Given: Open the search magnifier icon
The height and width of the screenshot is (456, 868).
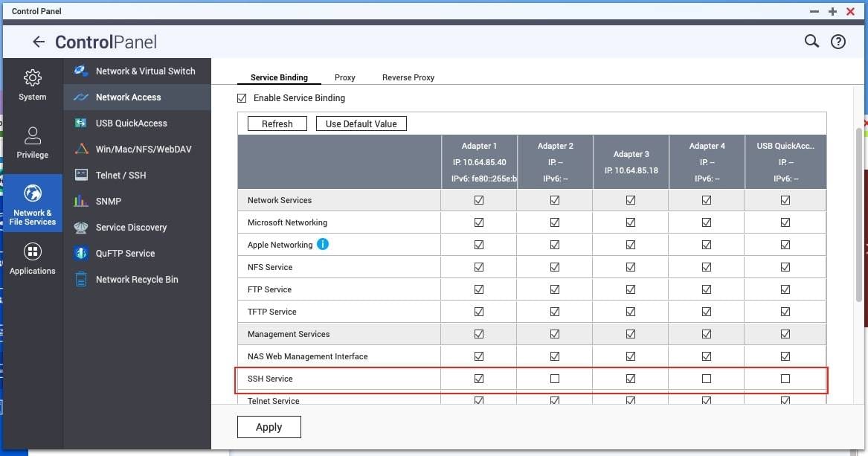Looking at the screenshot, I should [811, 41].
